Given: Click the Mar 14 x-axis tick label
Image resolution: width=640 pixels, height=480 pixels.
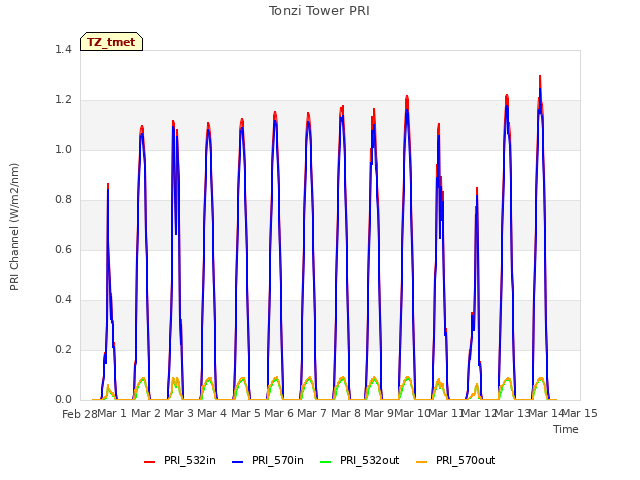Looking at the screenshot, I should 546,413.
